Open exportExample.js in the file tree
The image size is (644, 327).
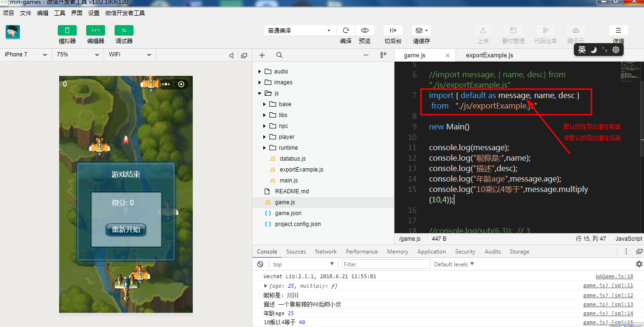click(x=302, y=169)
